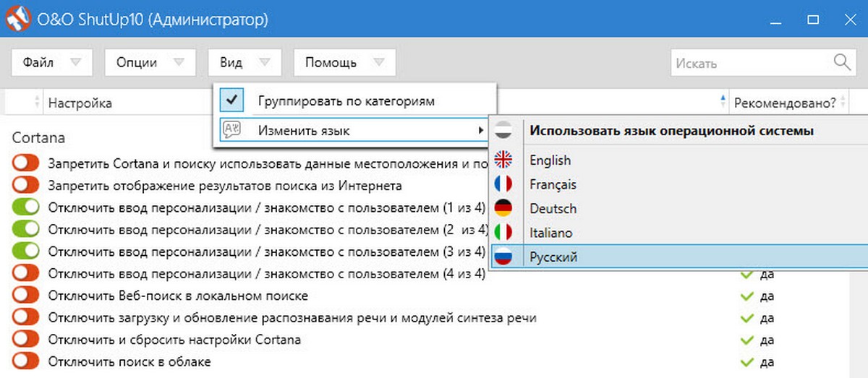Click text Отключить Веб-поиск в локальном поиске
The height and width of the screenshot is (378, 868).
(178, 296)
